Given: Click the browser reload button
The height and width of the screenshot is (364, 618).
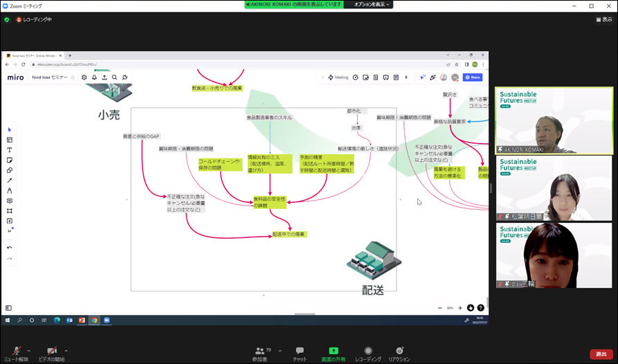Looking at the screenshot, I should [x=24, y=64].
